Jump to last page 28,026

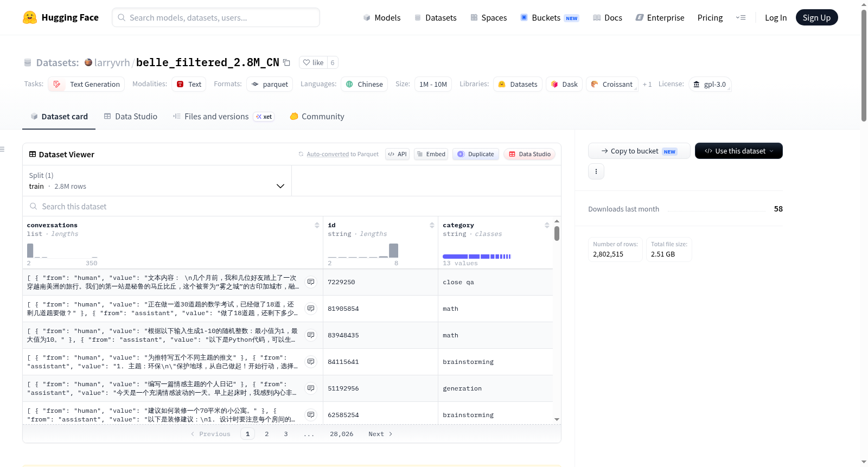point(341,434)
